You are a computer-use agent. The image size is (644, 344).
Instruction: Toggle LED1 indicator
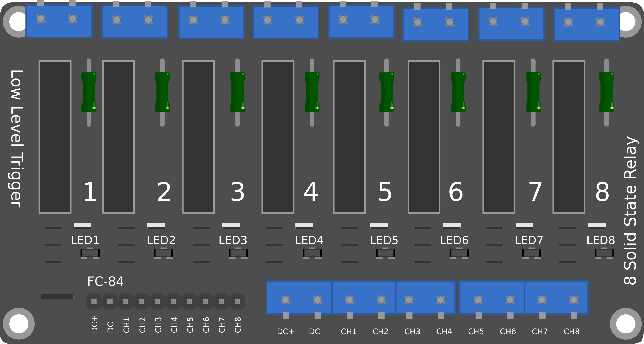82,226
